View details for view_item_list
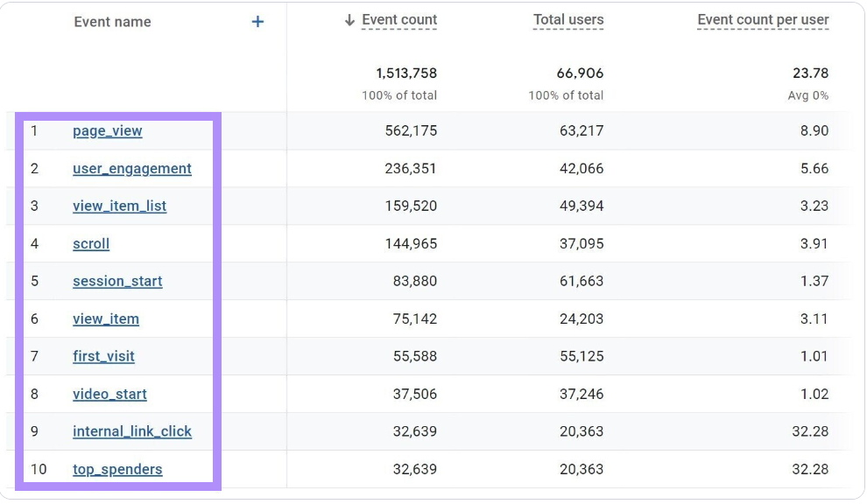 pos(120,206)
